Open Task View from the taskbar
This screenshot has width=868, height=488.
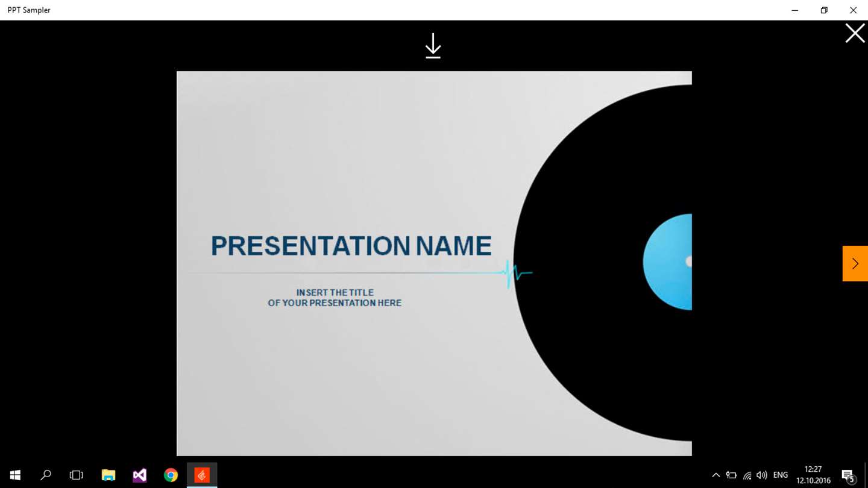77,475
